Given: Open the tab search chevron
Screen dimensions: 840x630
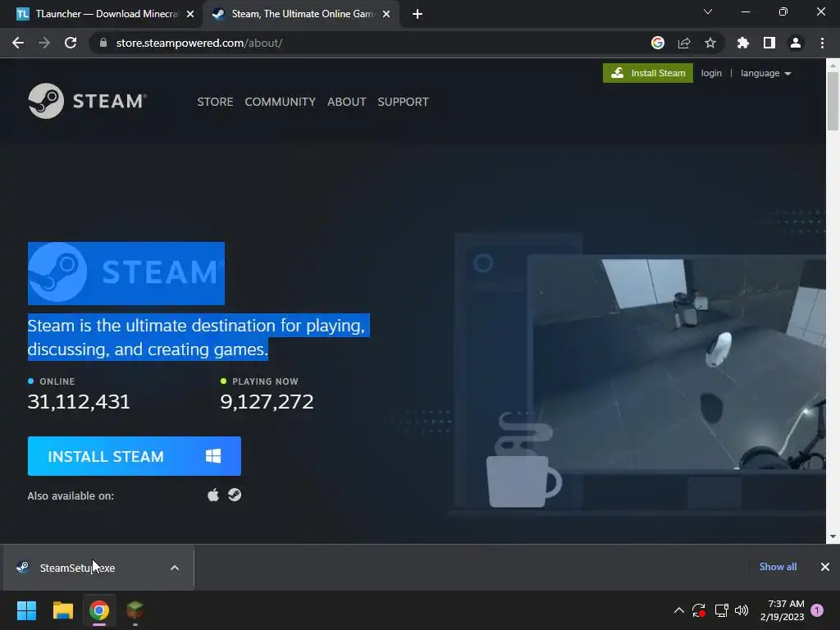Looking at the screenshot, I should (708, 11).
